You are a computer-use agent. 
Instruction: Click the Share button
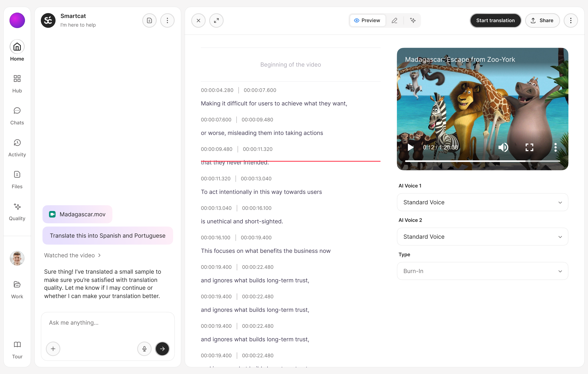(x=542, y=20)
